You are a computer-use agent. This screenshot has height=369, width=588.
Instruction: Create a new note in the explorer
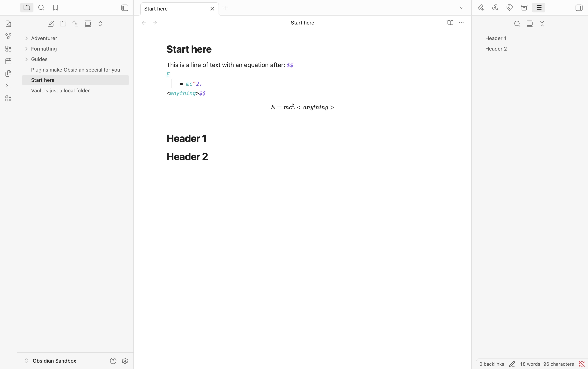click(51, 24)
